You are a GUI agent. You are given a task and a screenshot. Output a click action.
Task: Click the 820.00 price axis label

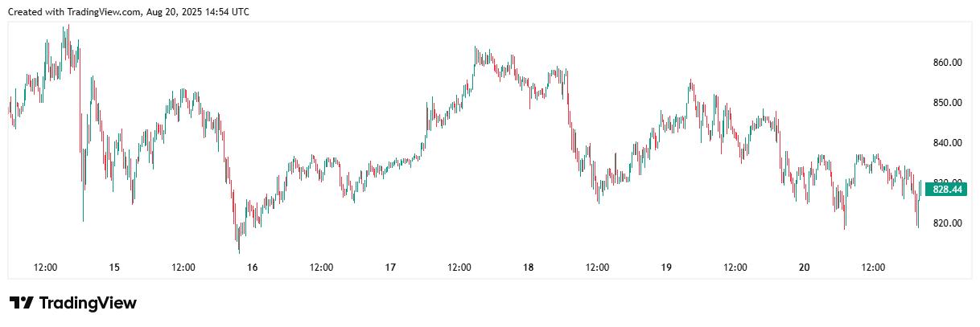point(947,223)
